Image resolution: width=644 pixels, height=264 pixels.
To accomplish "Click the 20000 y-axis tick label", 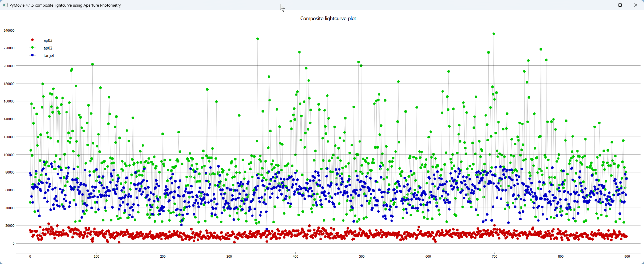I will click(10, 226).
